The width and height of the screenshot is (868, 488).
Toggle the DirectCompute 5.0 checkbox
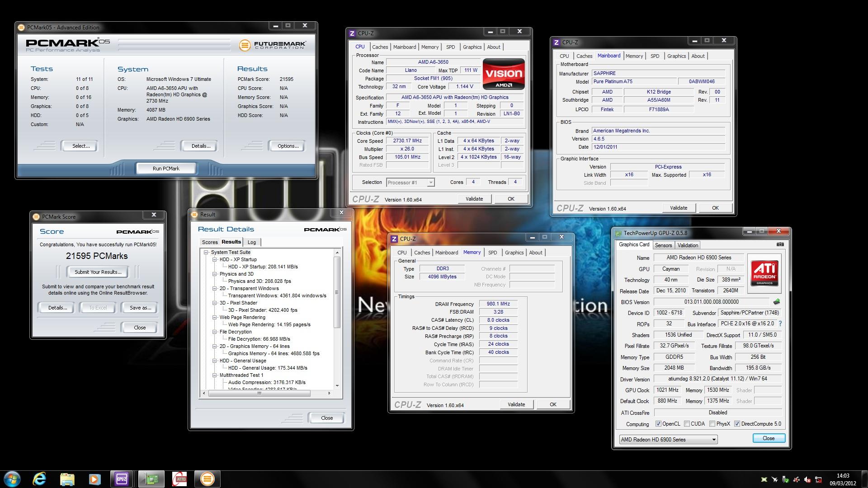[x=737, y=423]
